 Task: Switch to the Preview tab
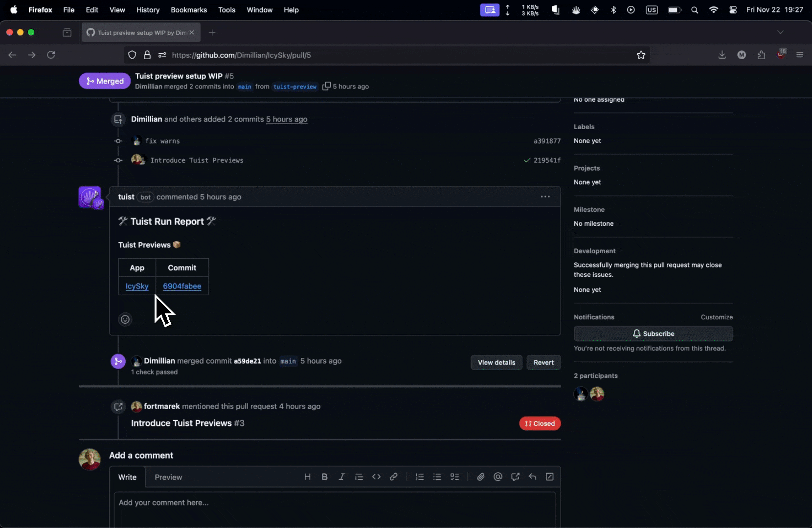pyautogui.click(x=168, y=477)
